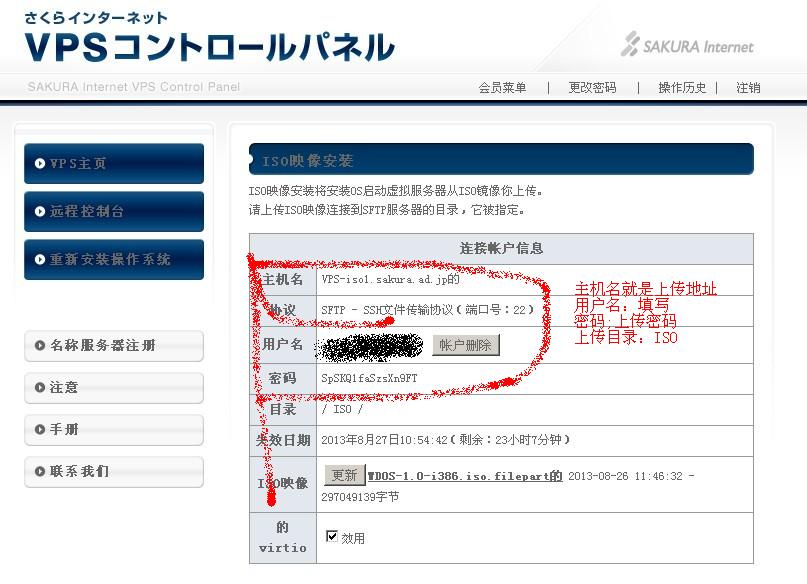Click the 更新 button for ISO image

pyautogui.click(x=344, y=475)
